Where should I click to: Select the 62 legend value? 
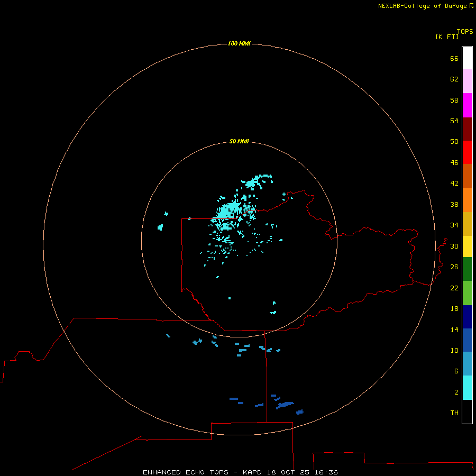click(x=454, y=79)
